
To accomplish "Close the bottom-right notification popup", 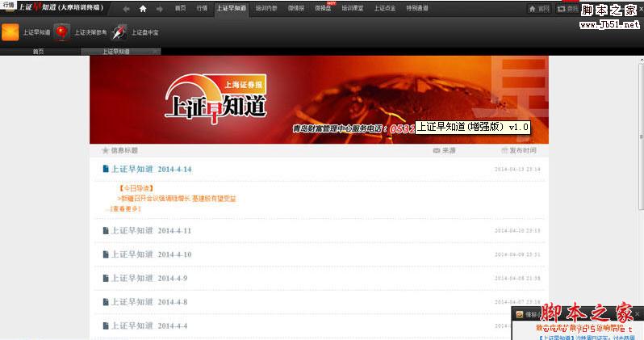I will point(637,313).
